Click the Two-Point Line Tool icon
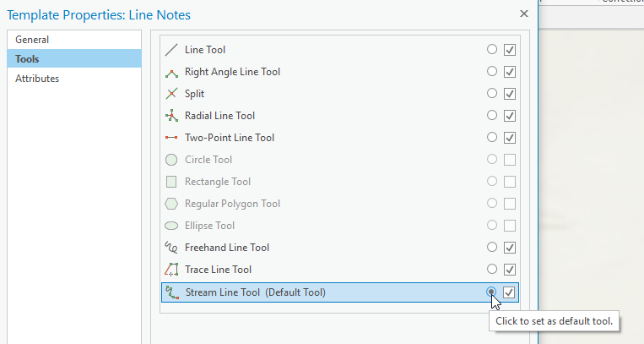Image resolution: width=644 pixels, height=344 pixels. [x=171, y=138]
